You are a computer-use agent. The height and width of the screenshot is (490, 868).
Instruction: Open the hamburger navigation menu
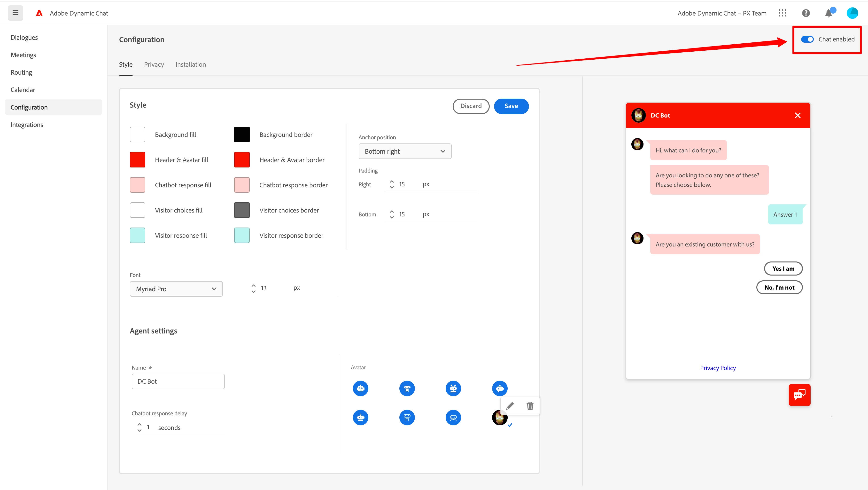[x=15, y=13]
